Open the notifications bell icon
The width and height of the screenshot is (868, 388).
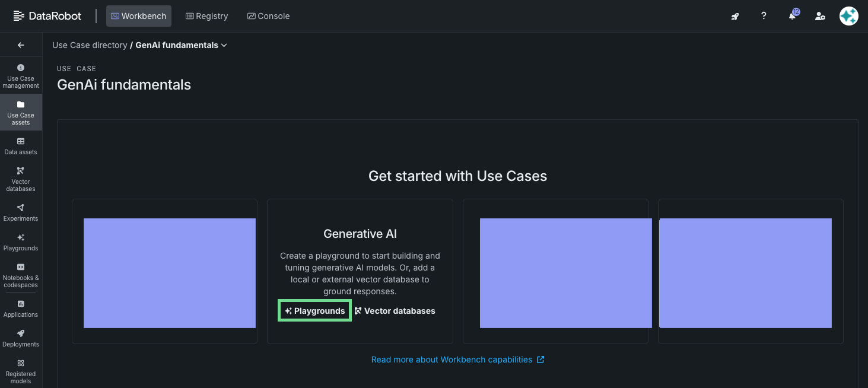click(792, 16)
